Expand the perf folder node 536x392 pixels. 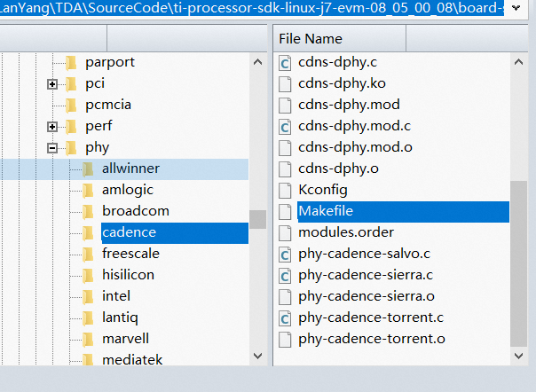click(52, 127)
